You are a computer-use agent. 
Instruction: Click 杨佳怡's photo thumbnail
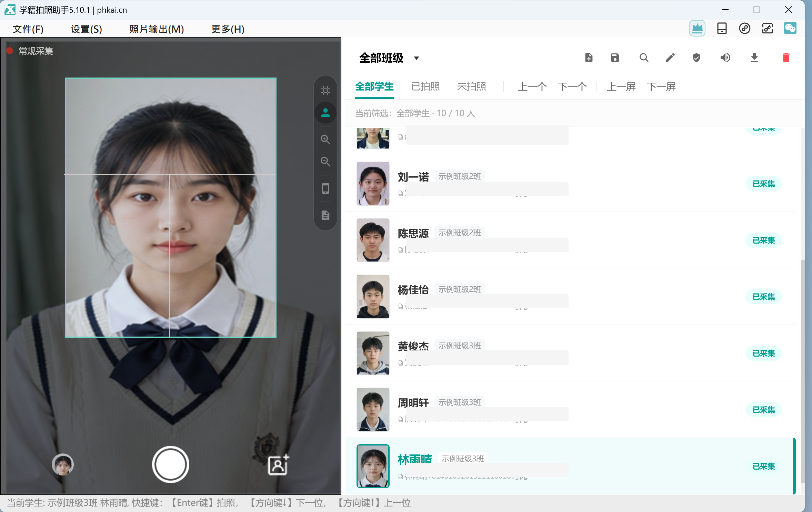tap(373, 297)
